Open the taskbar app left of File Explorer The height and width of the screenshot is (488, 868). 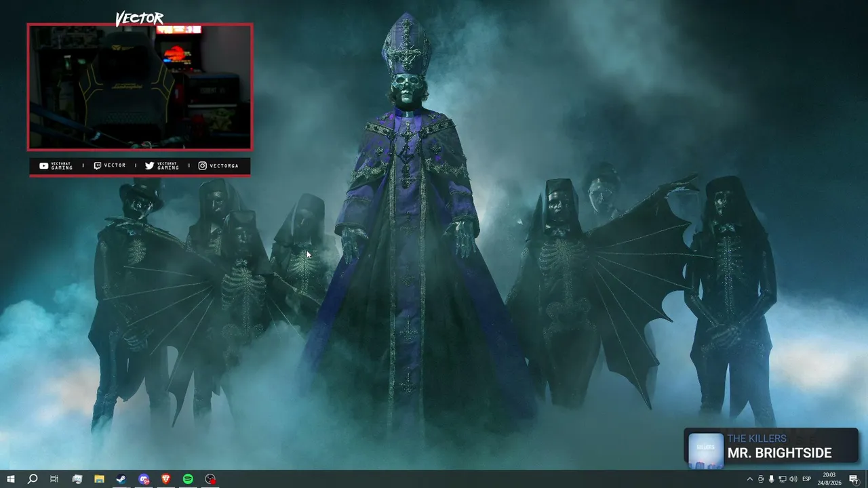tap(77, 479)
